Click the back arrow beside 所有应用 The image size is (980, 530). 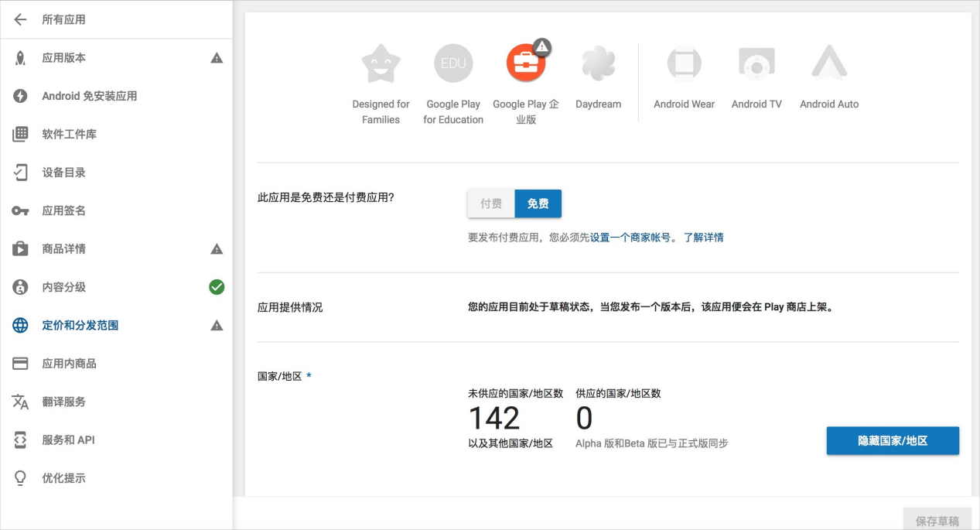tap(20, 19)
